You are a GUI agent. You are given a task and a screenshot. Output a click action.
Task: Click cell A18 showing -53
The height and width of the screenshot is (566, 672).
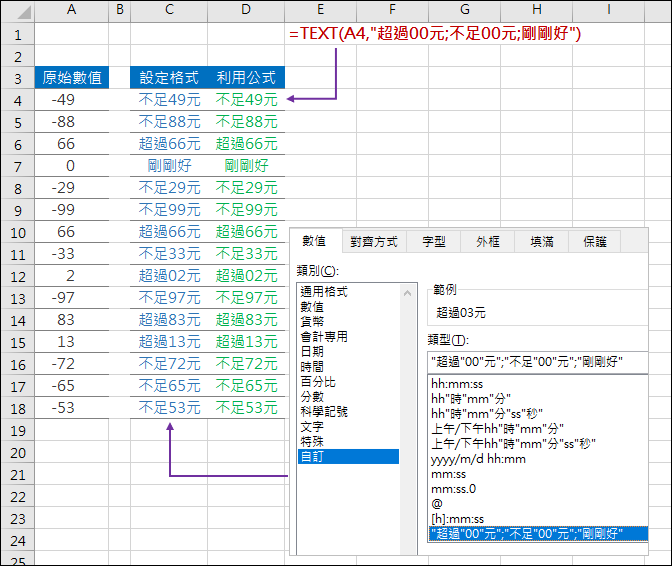coord(72,408)
